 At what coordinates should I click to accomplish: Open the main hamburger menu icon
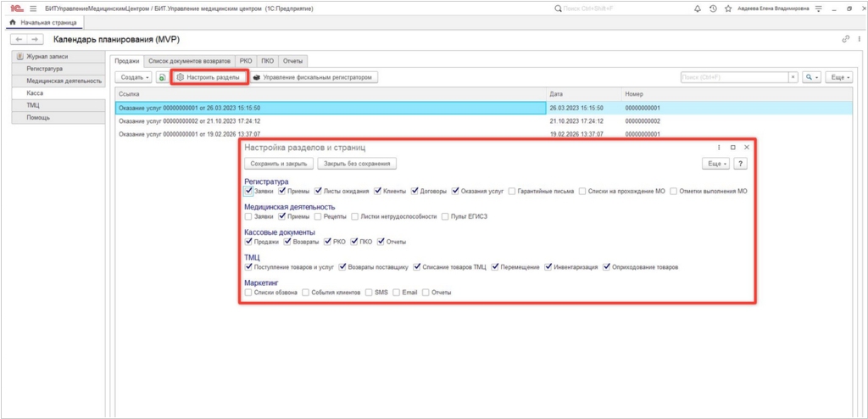(x=33, y=8)
